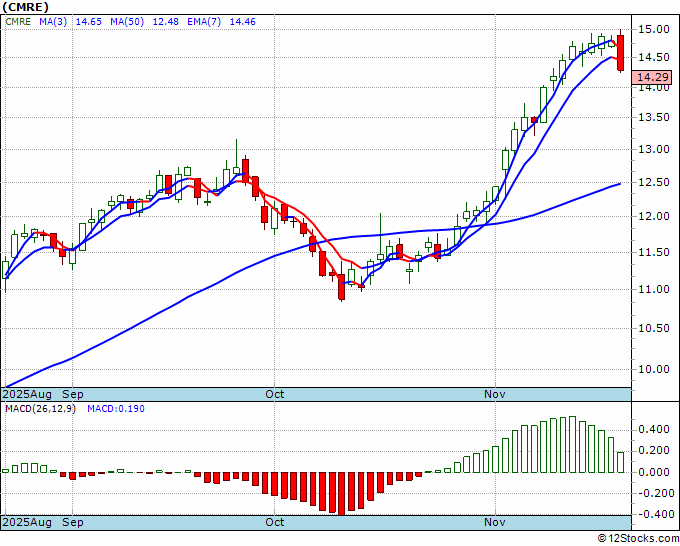
Task: Click the 10.50 price axis label
Action: coord(654,328)
